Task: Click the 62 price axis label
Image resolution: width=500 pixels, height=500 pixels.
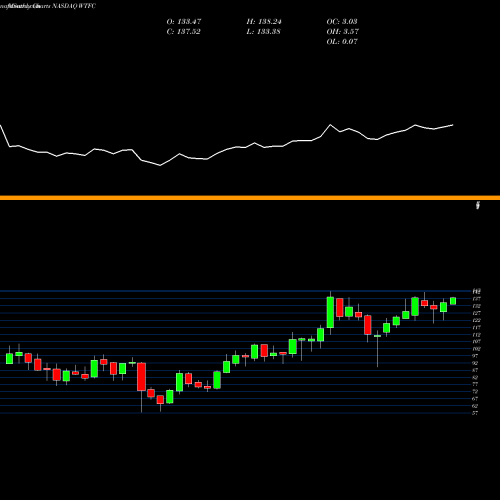Action: click(475, 406)
